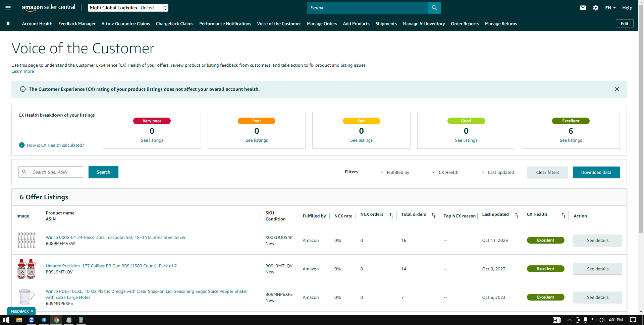Follow the Learn more link
This screenshot has height=325, width=644.
pos(22,71)
